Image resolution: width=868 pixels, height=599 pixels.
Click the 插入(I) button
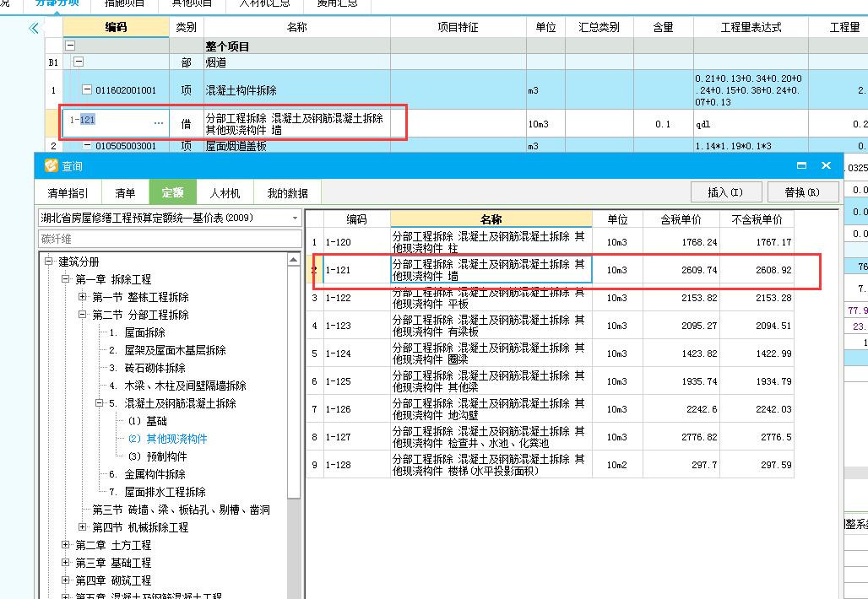[x=726, y=192]
